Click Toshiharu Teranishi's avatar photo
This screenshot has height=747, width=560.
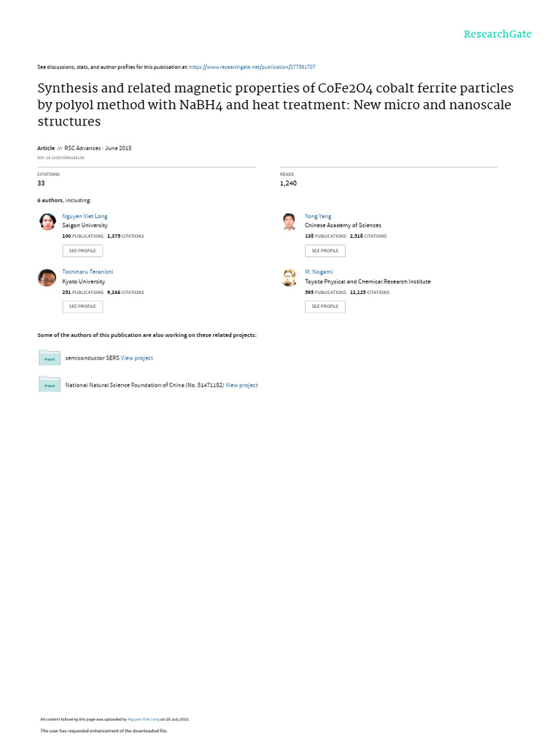pyautogui.click(x=47, y=277)
